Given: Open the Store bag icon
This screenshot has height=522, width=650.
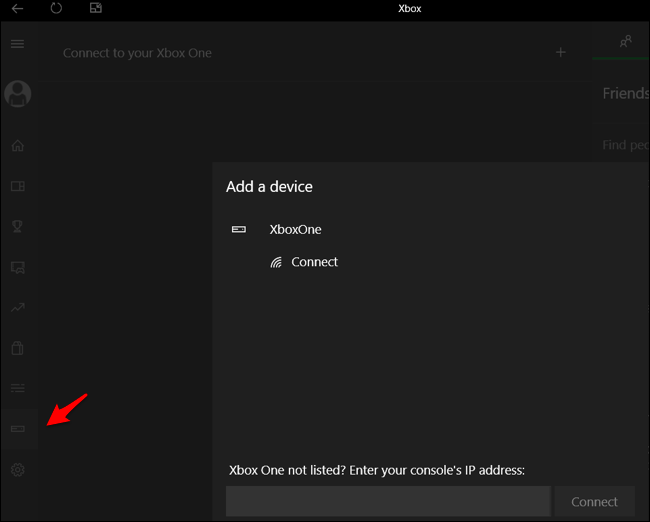Looking at the screenshot, I should pos(17,348).
